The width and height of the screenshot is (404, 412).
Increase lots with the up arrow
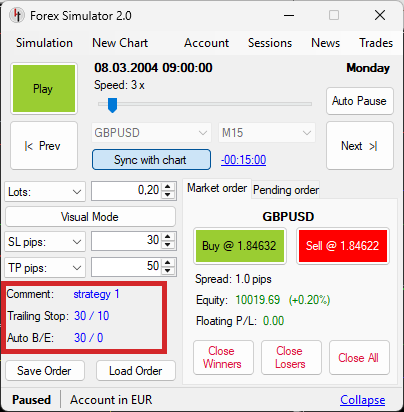coord(168,187)
